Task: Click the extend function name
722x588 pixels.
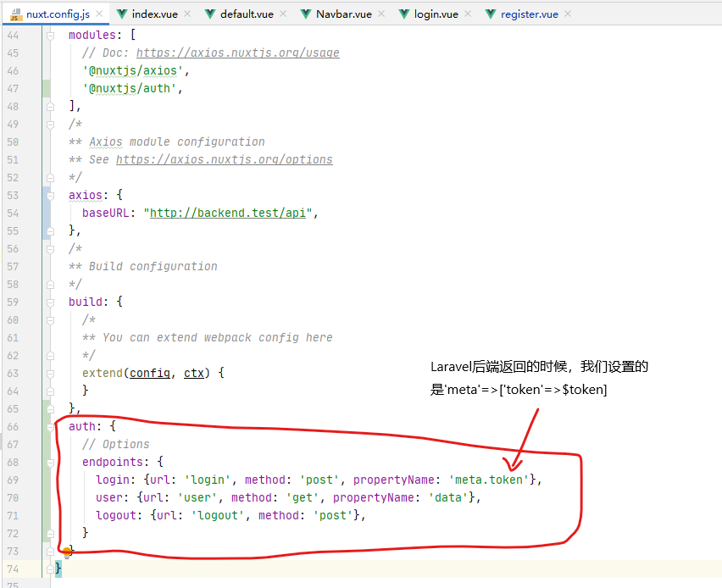Action: click(103, 373)
